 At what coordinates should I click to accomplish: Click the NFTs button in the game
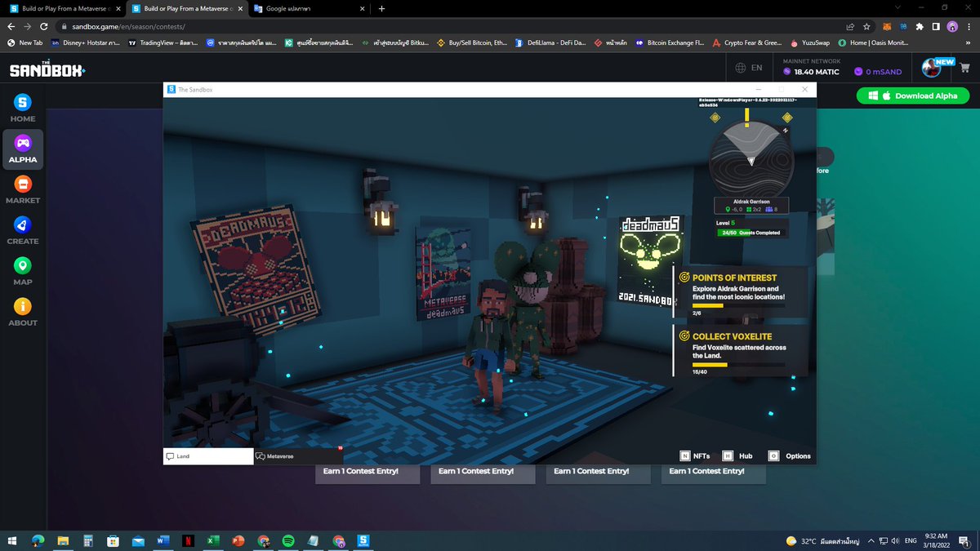click(x=695, y=456)
